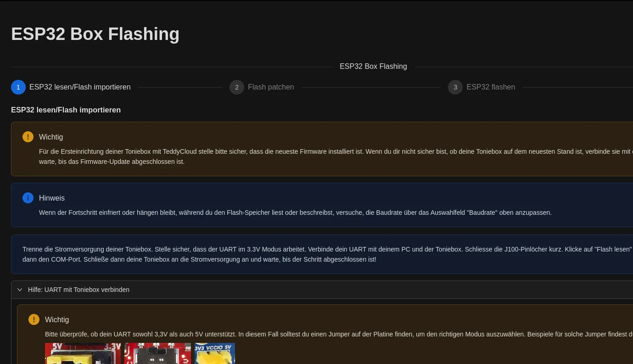Click the 'Hilfe: UART mit Toniebox verbinden' header

point(78,290)
